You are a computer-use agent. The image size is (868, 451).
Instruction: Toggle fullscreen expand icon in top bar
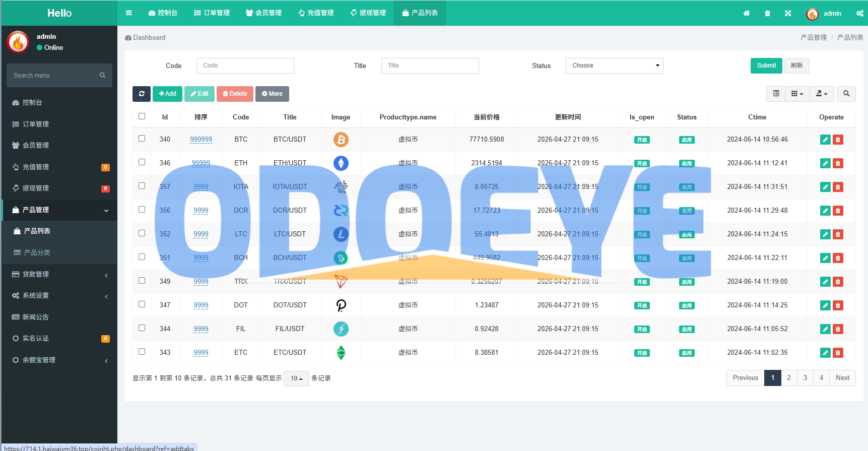[788, 14]
